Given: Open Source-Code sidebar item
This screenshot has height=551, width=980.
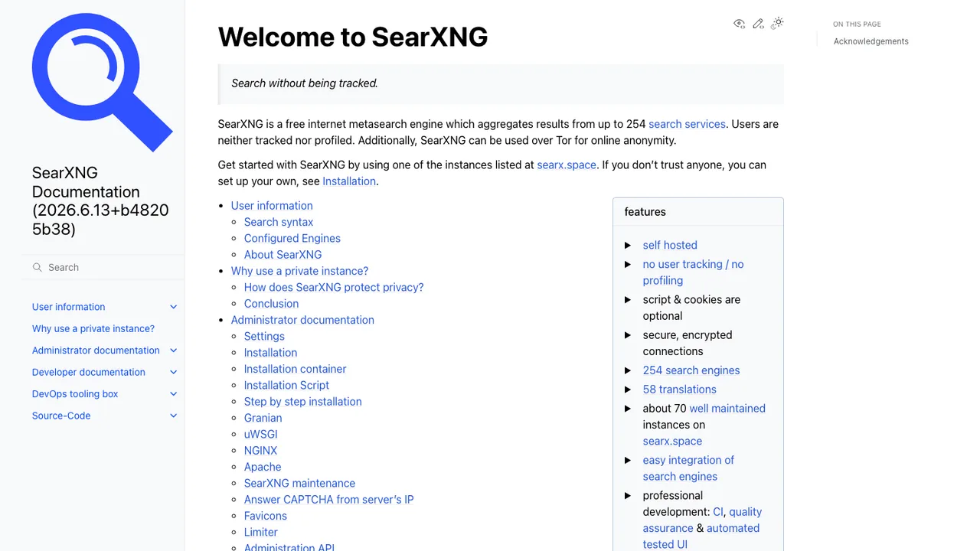Looking at the screenshot, I should coord(61,416).
